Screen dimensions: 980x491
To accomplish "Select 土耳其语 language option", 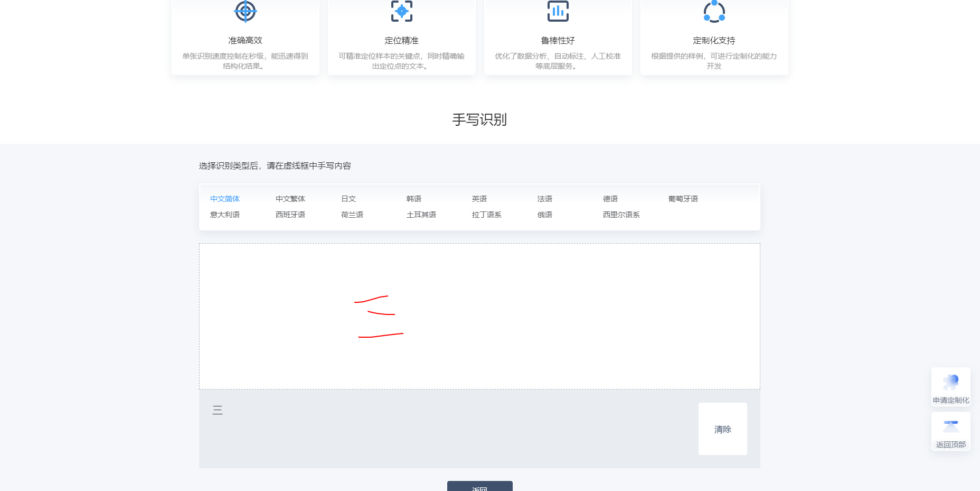I will (x=421, y=215).
